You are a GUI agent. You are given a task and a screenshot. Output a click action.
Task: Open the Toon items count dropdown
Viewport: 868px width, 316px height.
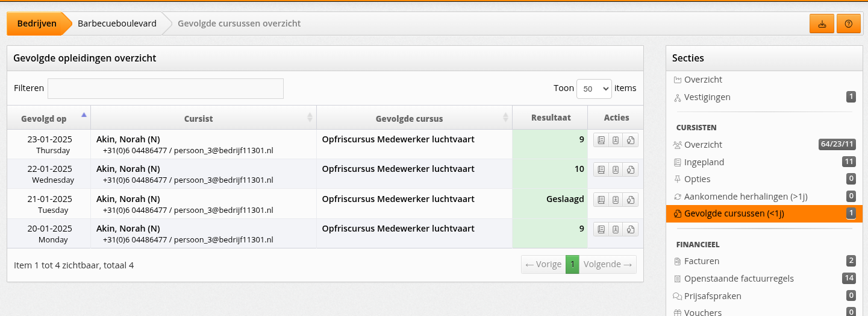(594, 89)
